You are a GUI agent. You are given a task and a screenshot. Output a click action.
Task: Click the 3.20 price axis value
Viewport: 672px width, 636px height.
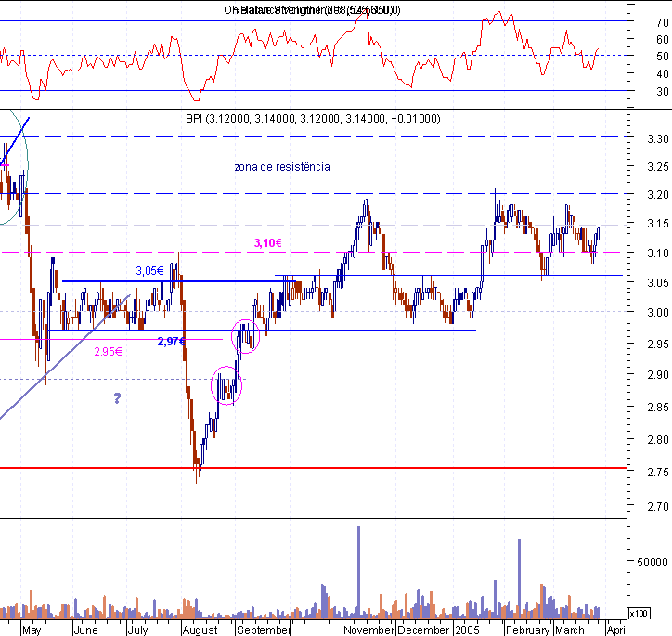click(658, 195)
